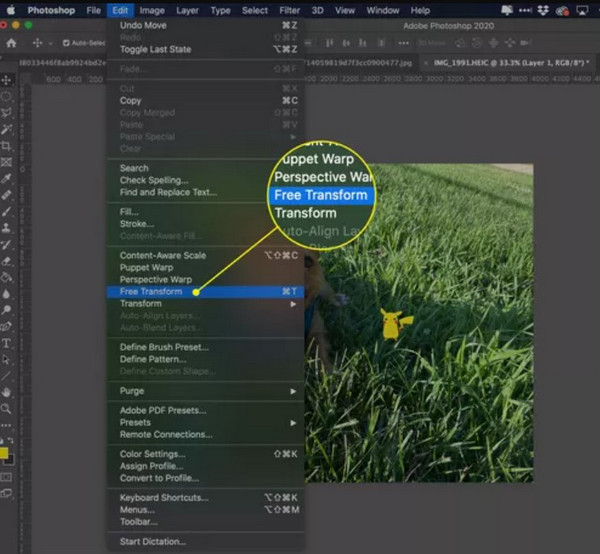600x554 pixels.
Task: Select the Blur tool
Action: pos(6,294)
